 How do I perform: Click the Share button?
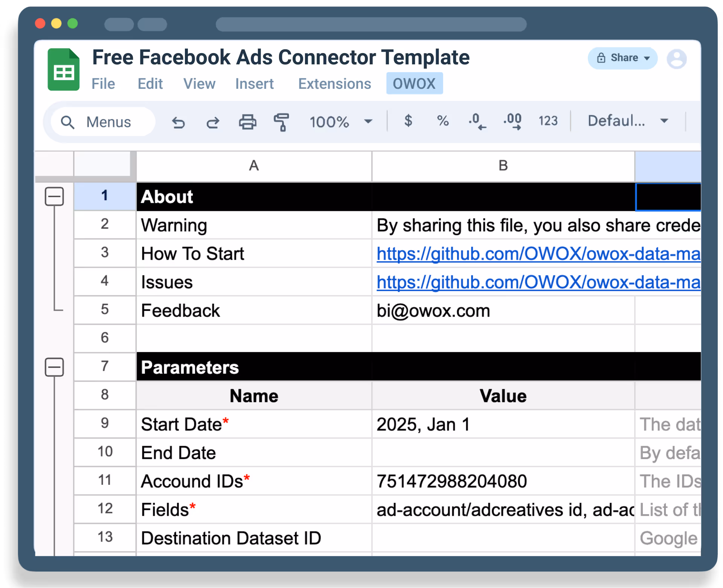point(622,58)
